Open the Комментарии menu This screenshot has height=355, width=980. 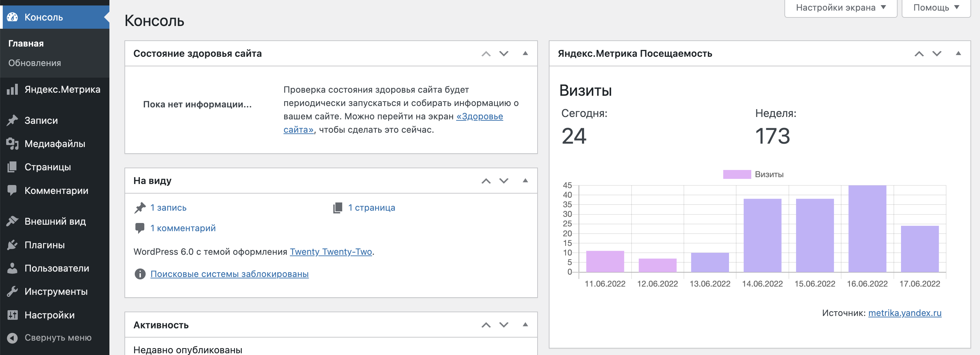pyautogui.click(x=55, y=190)
